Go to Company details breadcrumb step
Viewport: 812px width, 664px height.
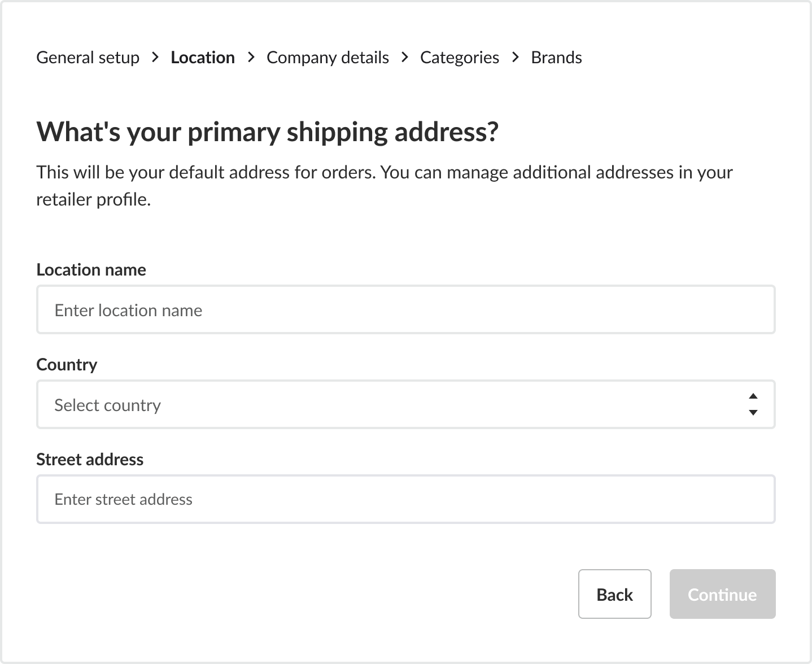[x=328, y=58]
